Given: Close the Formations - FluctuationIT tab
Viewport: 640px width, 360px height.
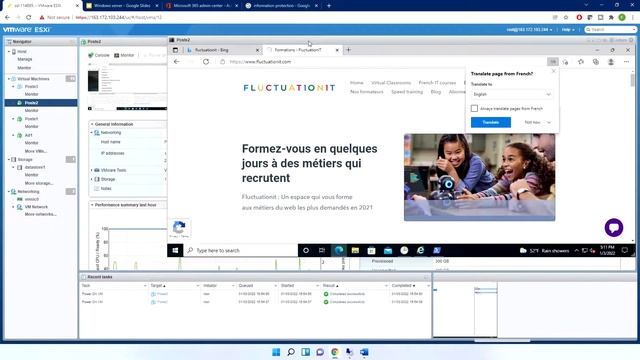Looking at the screenshot, I should coord(337,50).
